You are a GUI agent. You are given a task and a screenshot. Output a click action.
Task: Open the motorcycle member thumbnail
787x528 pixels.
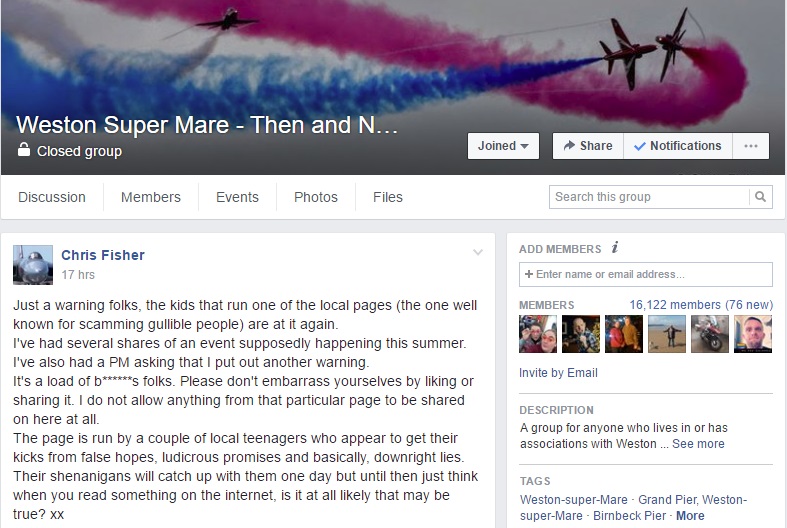pyautogui.click(x=710, y=334)
